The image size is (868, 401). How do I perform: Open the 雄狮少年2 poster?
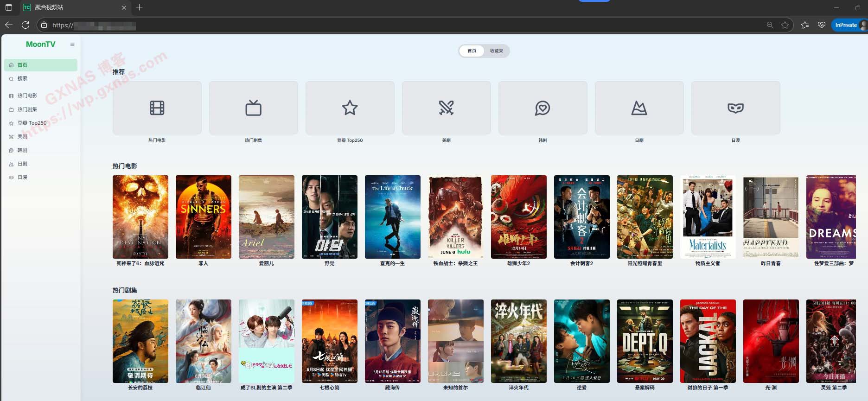pos(519,217)
